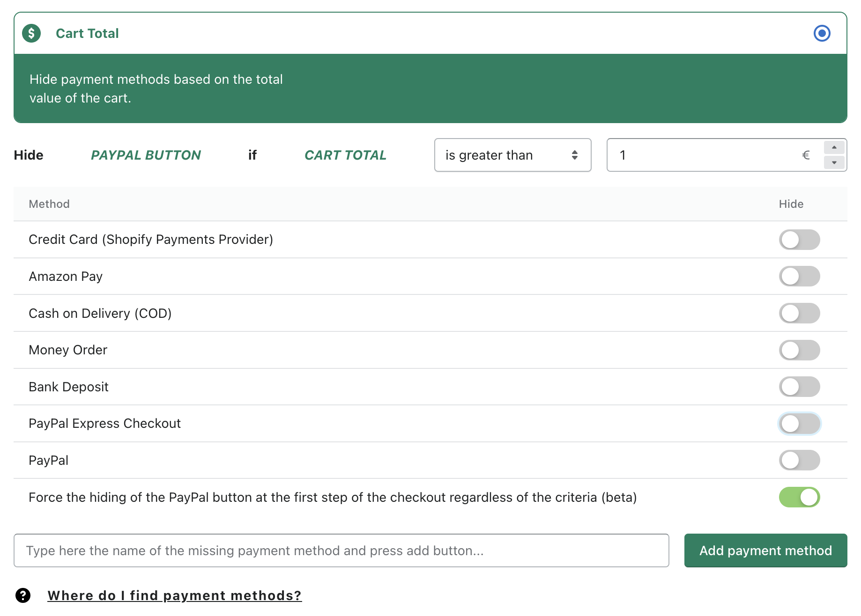Open 'Where do I find payment methods?' link
The image size is (861, 616).
(x=175, y=595)
